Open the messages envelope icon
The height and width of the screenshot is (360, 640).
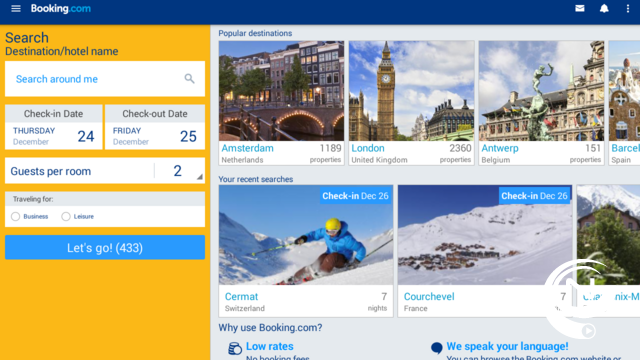point(580,9)
